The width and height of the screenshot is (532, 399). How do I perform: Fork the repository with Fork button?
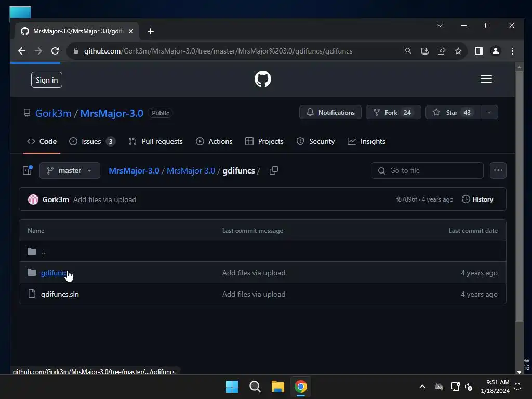pos(393,113)
